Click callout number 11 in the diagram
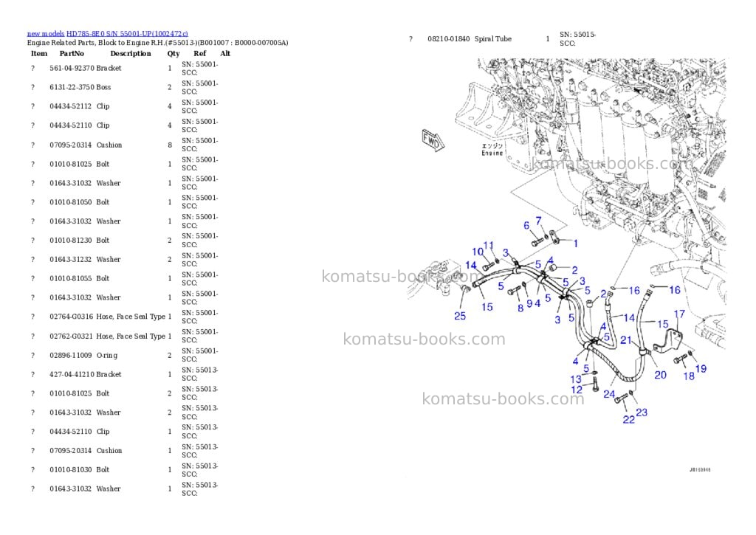Image resolution: width=756 pixels, height=535 pixels. click(489, 245)
